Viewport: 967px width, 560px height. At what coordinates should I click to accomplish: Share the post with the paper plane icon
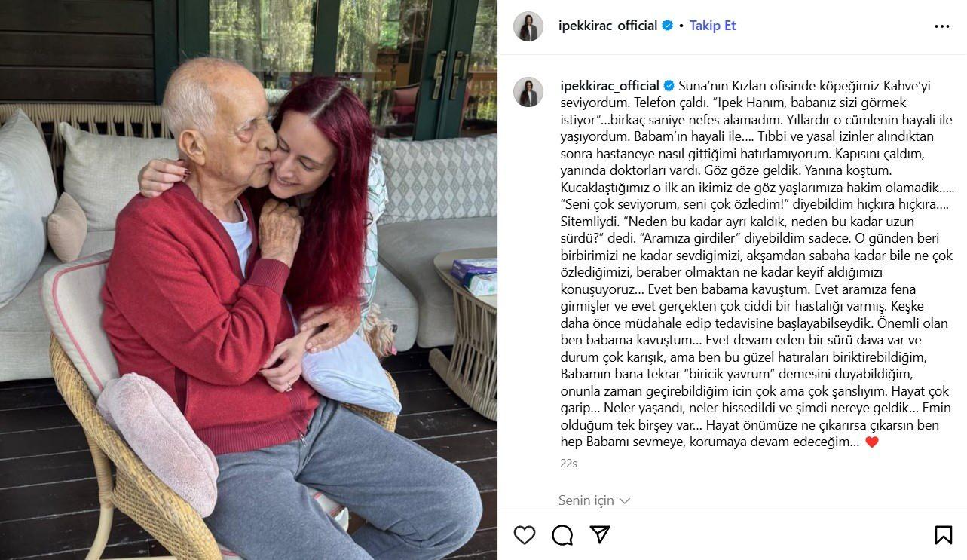[x=600, y=534]
